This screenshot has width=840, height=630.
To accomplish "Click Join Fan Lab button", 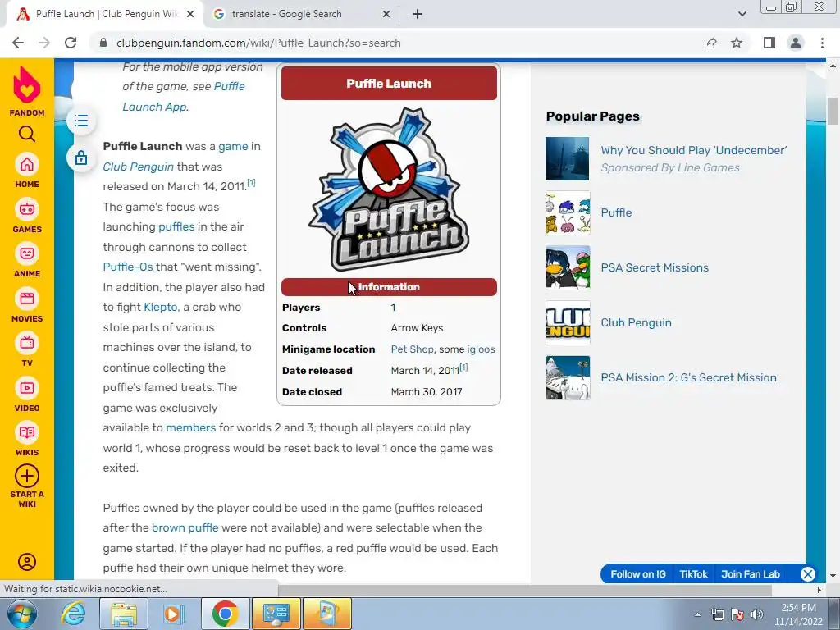I will (x=750, y=573).
